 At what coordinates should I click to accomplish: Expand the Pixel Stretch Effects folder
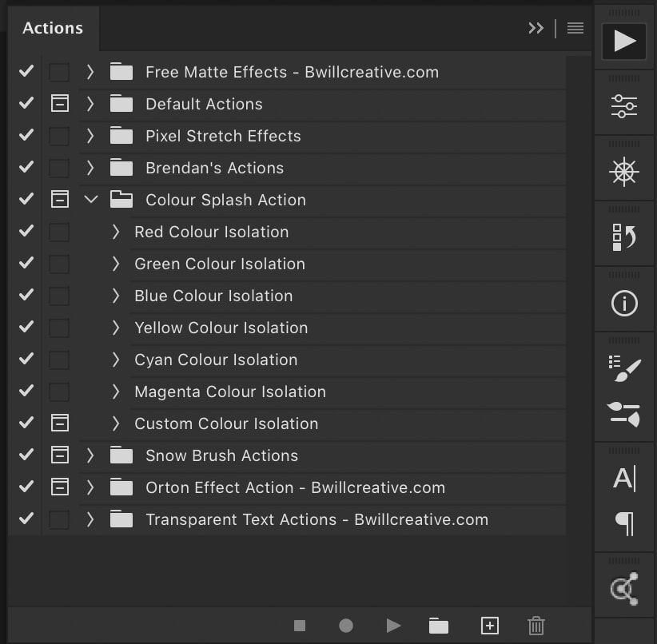click(90, 136)
